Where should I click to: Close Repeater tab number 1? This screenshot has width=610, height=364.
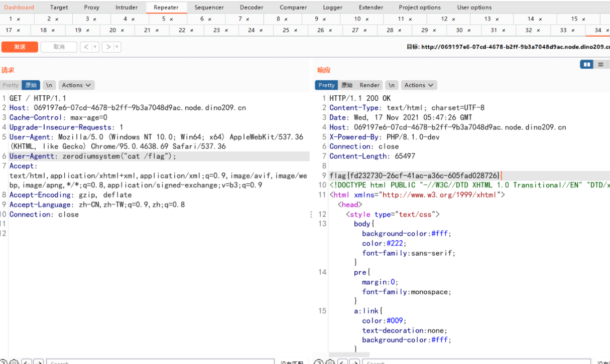(x=19, y=19)
